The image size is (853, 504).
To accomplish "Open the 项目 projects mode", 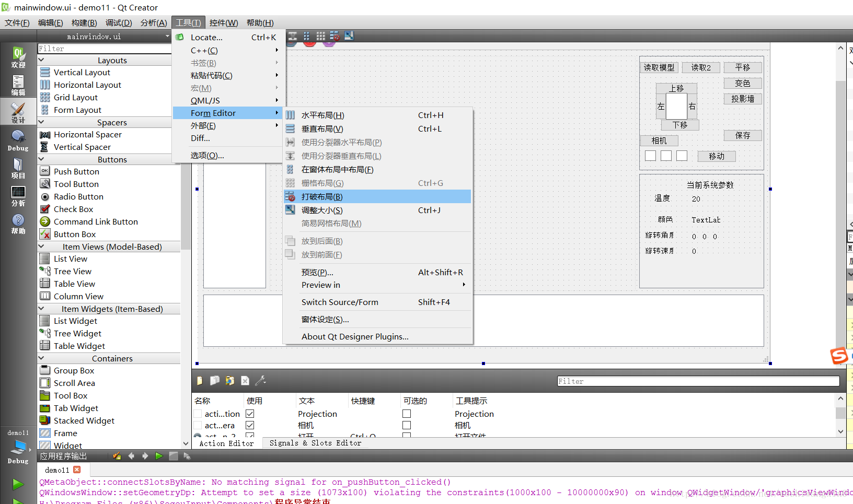I will 18,168.
